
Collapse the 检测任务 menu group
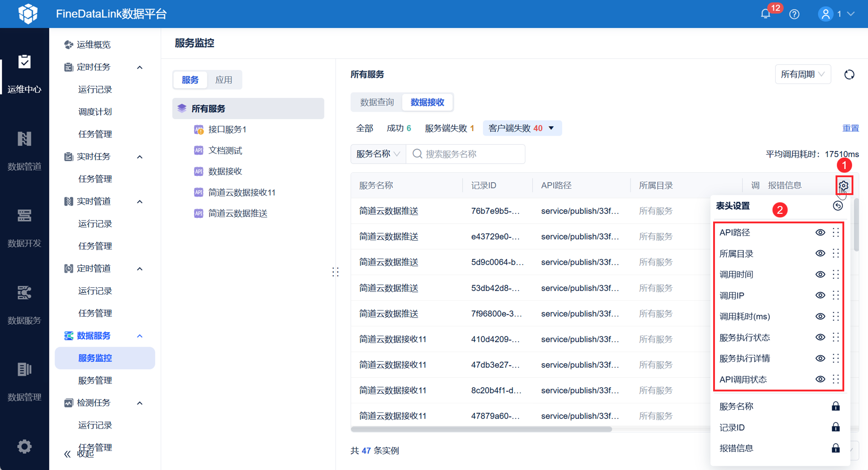140,403
